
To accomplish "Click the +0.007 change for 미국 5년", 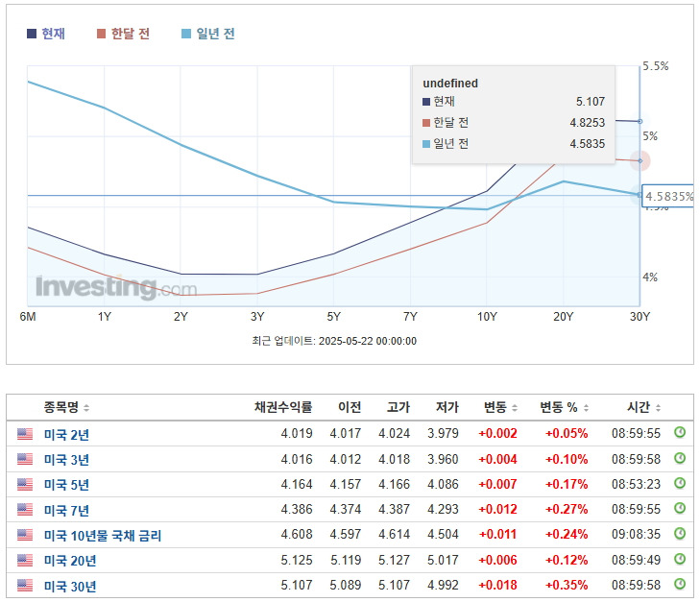I will click(497, 484).
